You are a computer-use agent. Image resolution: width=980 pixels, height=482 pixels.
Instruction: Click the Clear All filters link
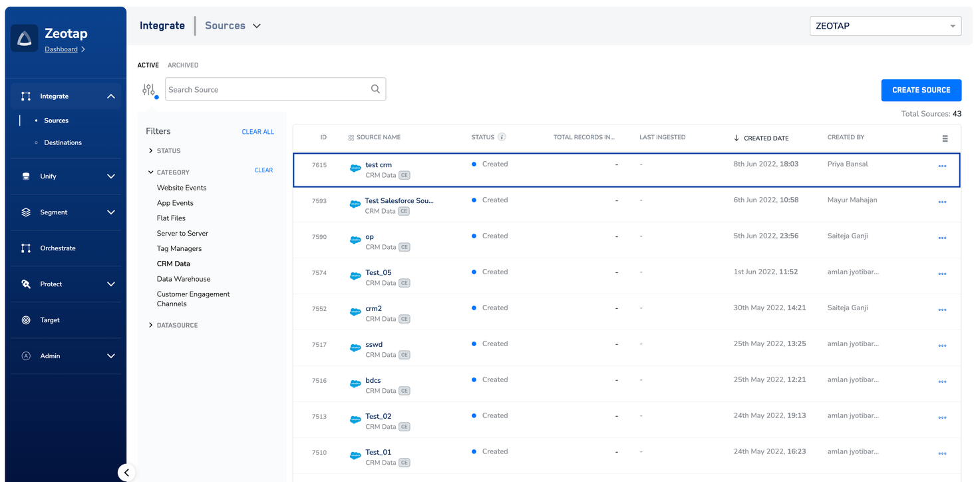(257, 132)
